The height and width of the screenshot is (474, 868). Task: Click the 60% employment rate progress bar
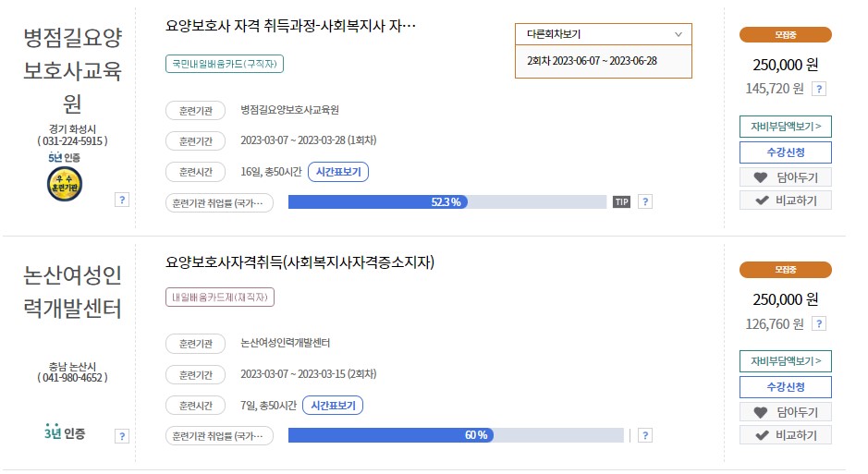pyautogui.click(x=456, y=435)
